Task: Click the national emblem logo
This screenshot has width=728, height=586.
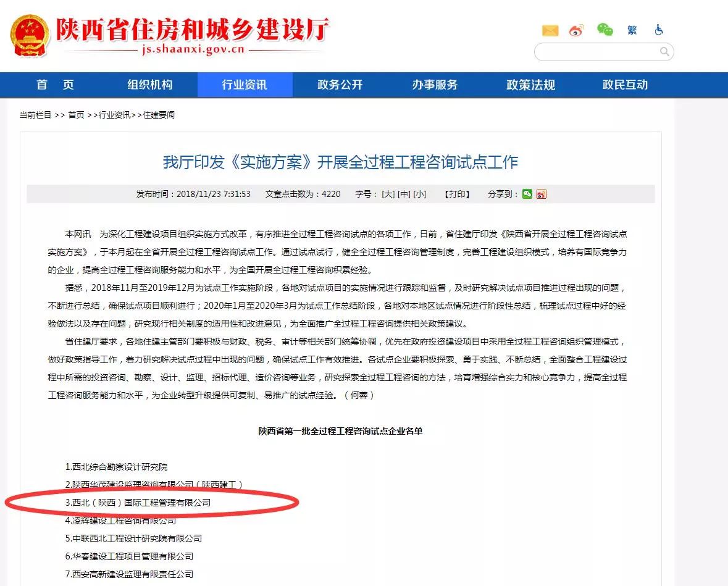Action: tap(29, 36)
